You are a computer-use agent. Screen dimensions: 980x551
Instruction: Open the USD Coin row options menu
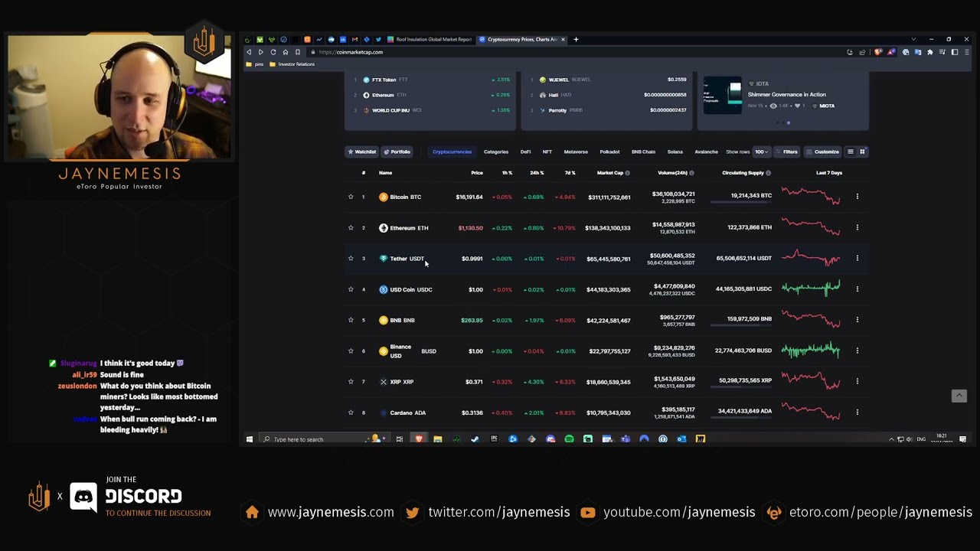857,289
